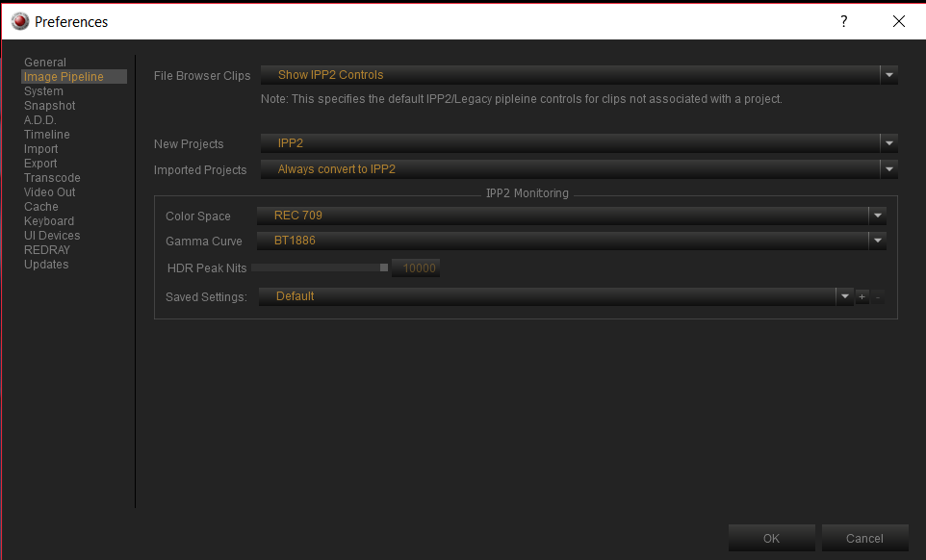Viewport: 926px width, 560px height.
Task: Open Gamma Curve dropdown arrow
Action: [x=878, y=241]
